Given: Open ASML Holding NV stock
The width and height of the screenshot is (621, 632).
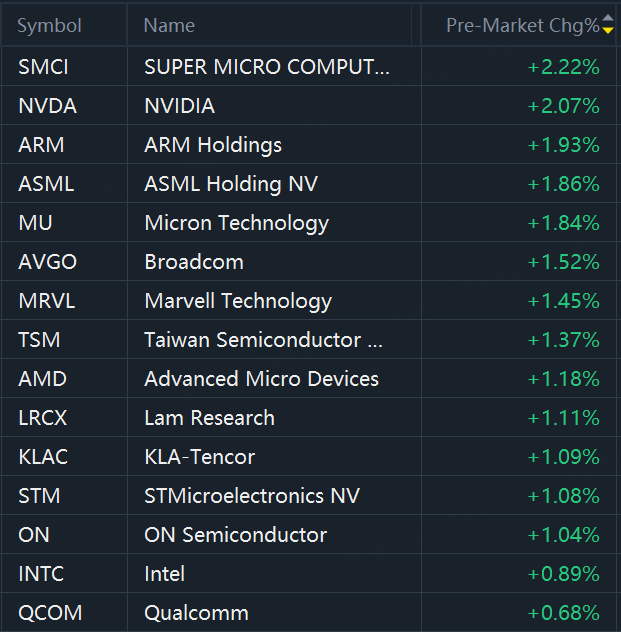Looking at the screenshot, I should (x=231, y=184).
